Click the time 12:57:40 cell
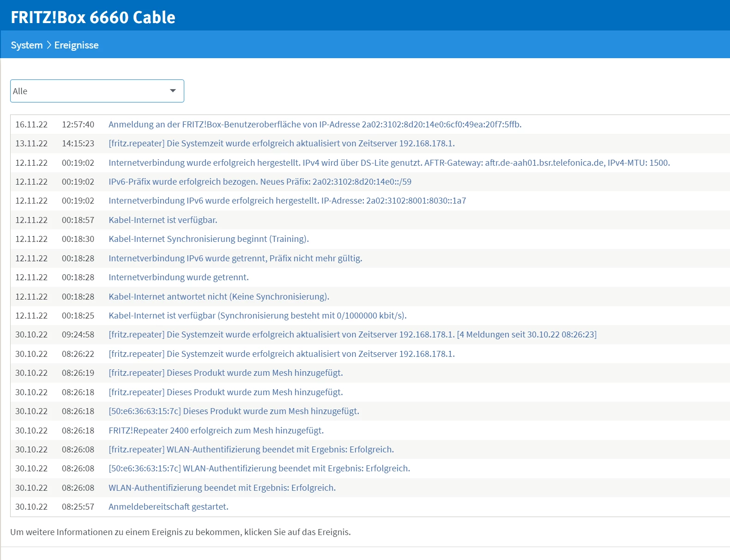The image size is (730, 560). click(78, 125)
